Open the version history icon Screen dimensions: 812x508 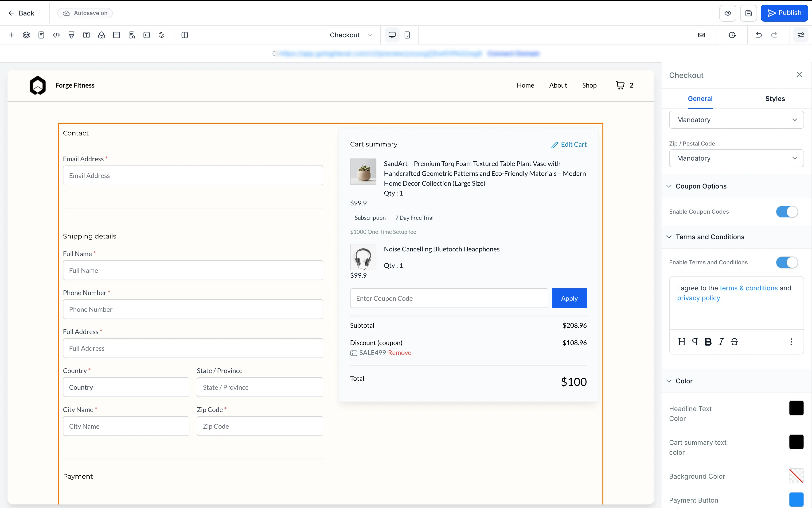pos(733,35)
